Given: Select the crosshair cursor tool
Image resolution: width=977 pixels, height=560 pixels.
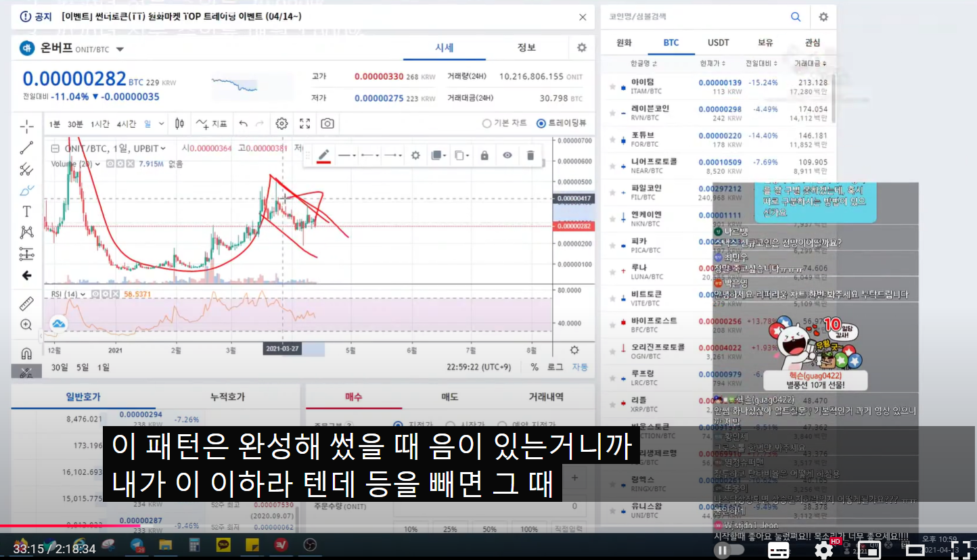Looking at the screenshot, I should [26, 126].
